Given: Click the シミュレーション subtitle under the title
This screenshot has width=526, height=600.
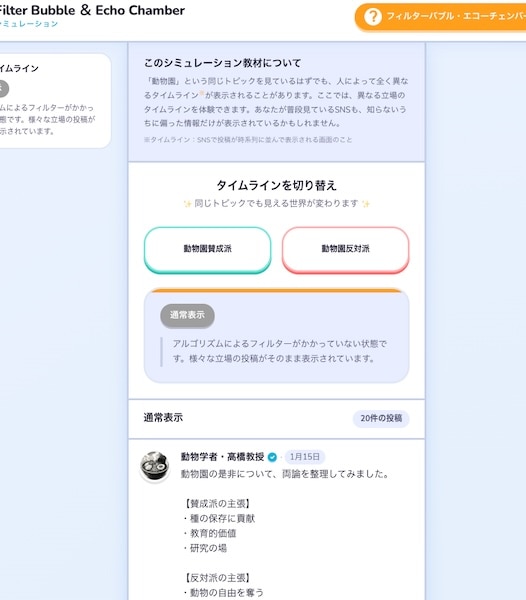Looking at the screenshot, I should point(29,24).
